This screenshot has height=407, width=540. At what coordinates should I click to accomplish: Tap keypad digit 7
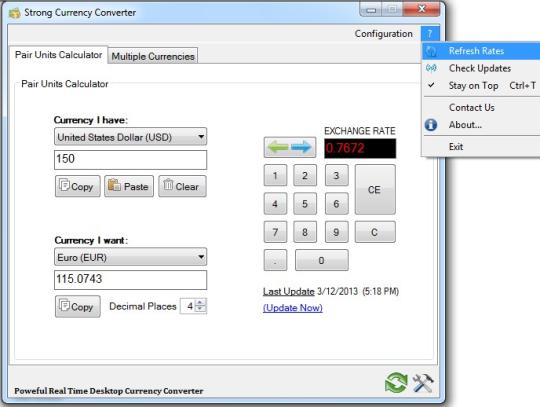275,232
